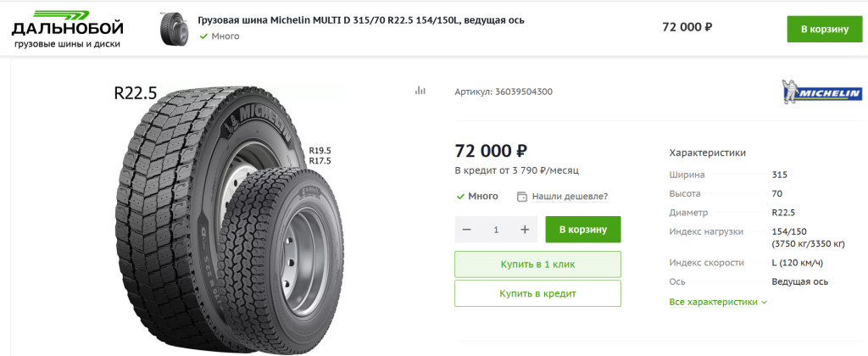Click the header «Много» stock checkmark
The width and height of the screenshot is (868, 356).
tap(203, 36)
